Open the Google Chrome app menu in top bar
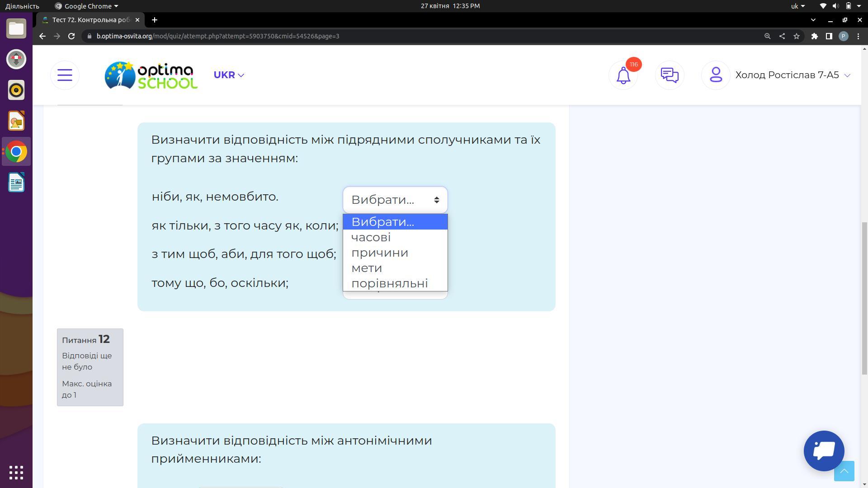The image size is (868, 488). pyautogui.click(x=86, y=6)
